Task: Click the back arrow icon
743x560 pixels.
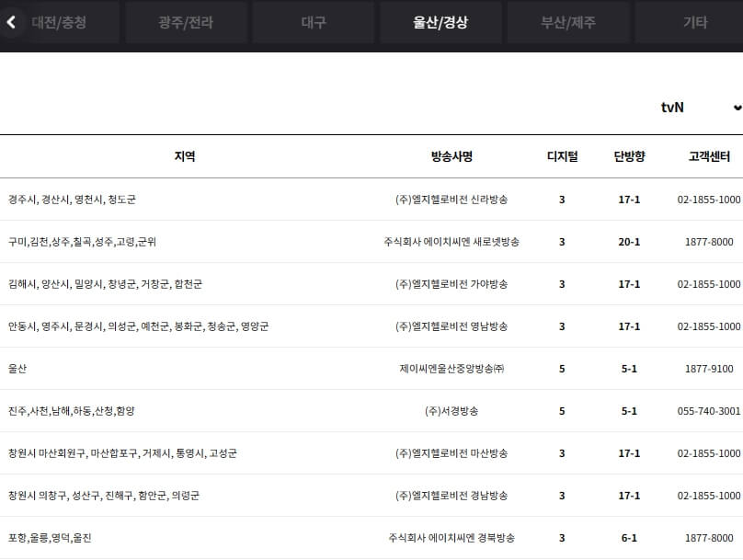Action: [11, 22]
